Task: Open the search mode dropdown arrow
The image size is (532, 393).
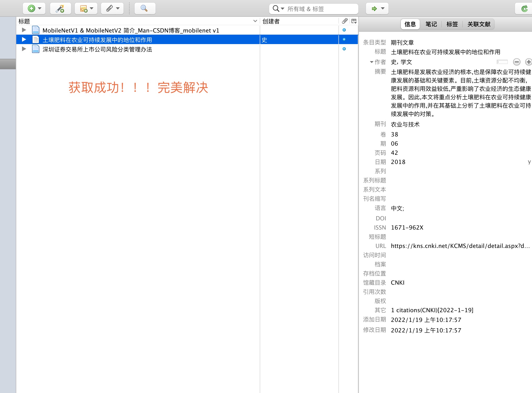Action: pos(283,9)
